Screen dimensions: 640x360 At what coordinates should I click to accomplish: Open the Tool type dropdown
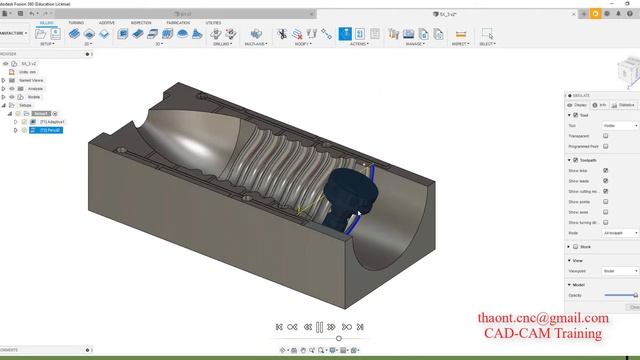coord(620,126)
